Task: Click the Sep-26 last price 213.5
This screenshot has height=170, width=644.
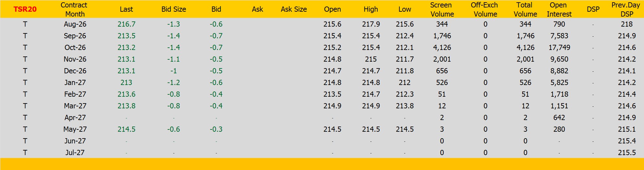Action: [x=126, y=36]
